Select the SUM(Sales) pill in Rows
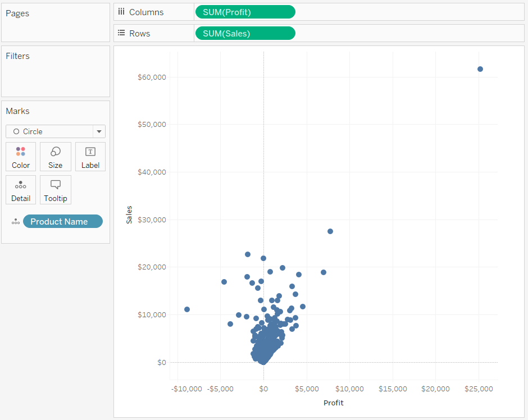This screenshot has height=420, width=528. [244, 33]
